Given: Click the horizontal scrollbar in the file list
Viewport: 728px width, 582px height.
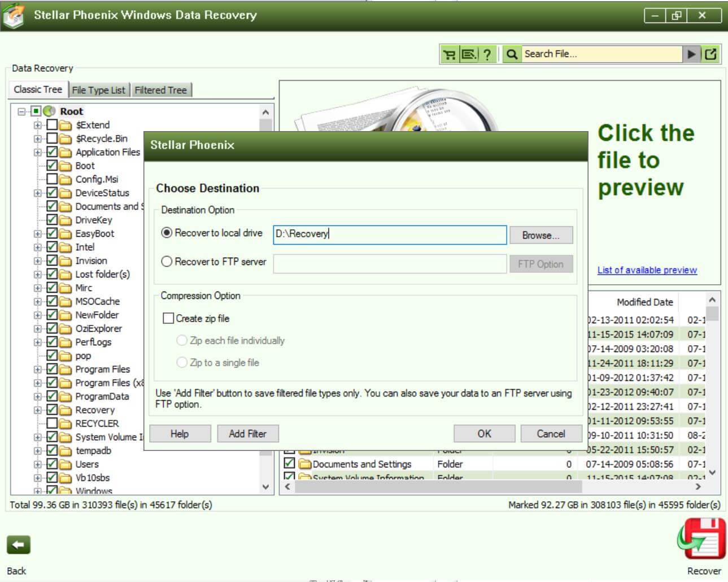Looking at the screenshot, I should 491,487.
